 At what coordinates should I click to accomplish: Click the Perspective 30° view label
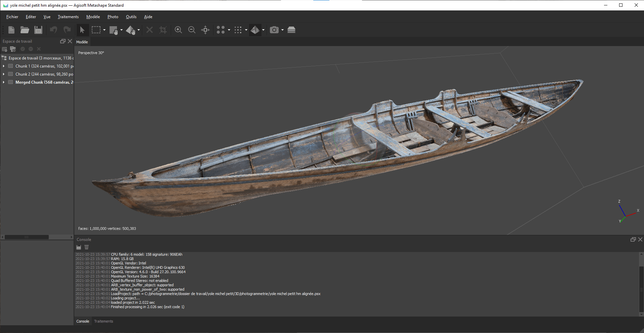click(x=91, y=53)
